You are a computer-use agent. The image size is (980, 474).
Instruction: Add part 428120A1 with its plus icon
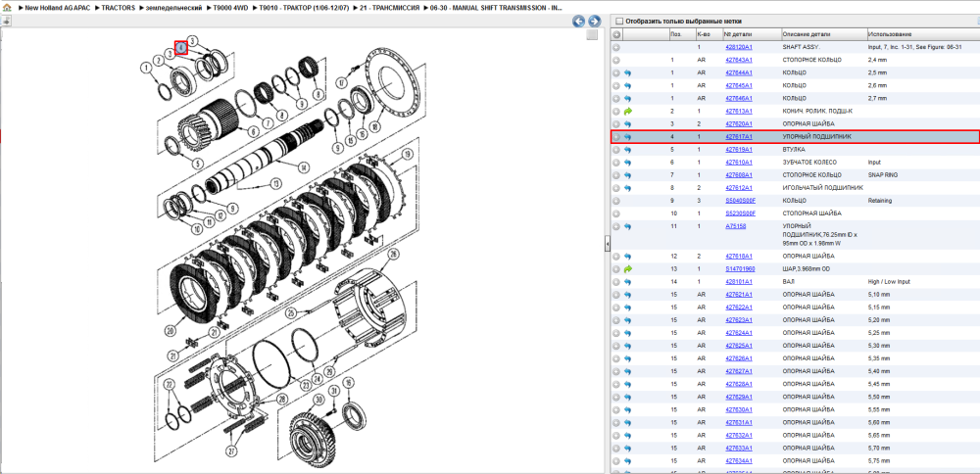click(x=616, y=47)
